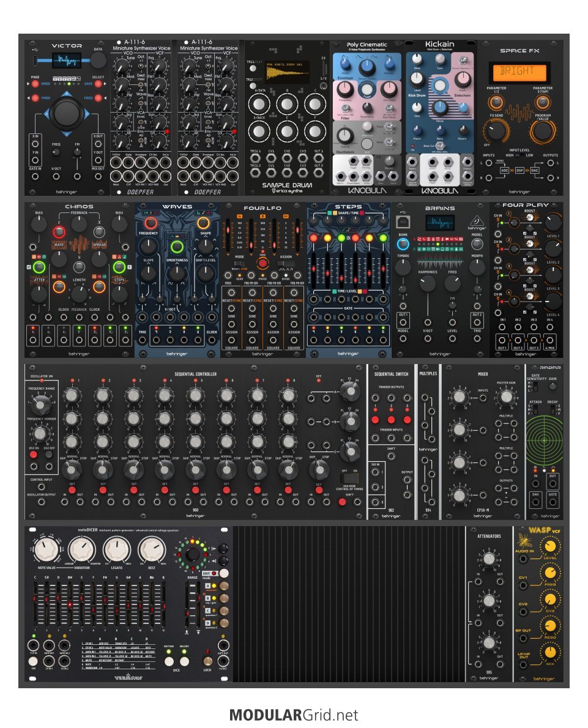Click the Sample Drum waveform screen
This screenshot has height=728, width=588.
(288, 72)
